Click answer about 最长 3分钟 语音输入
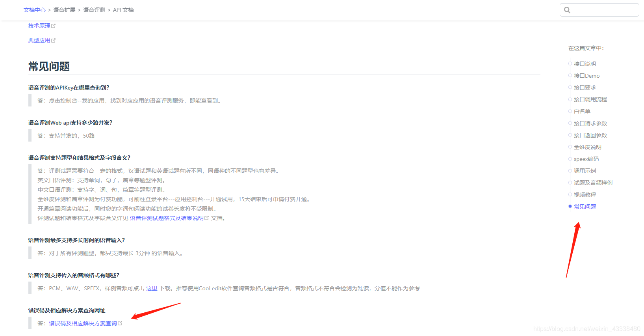Image resolution: width=644 pixels, height=336 pixels. click(x=111, y=253)
